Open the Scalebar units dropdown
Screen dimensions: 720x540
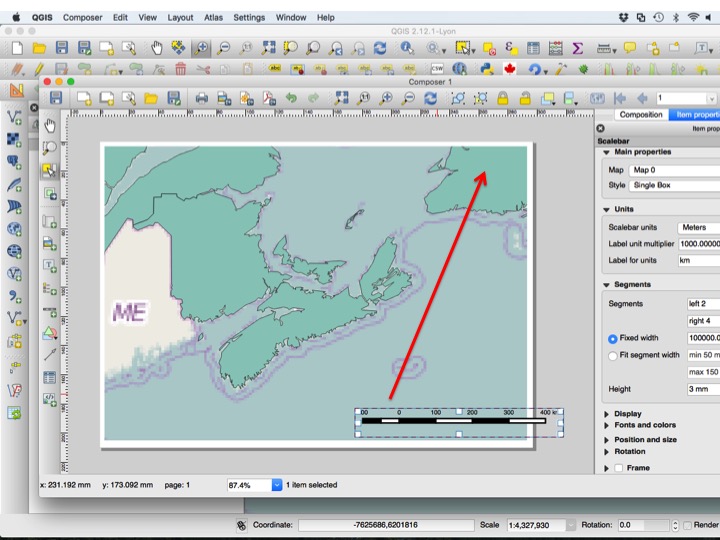click(698, 227)
